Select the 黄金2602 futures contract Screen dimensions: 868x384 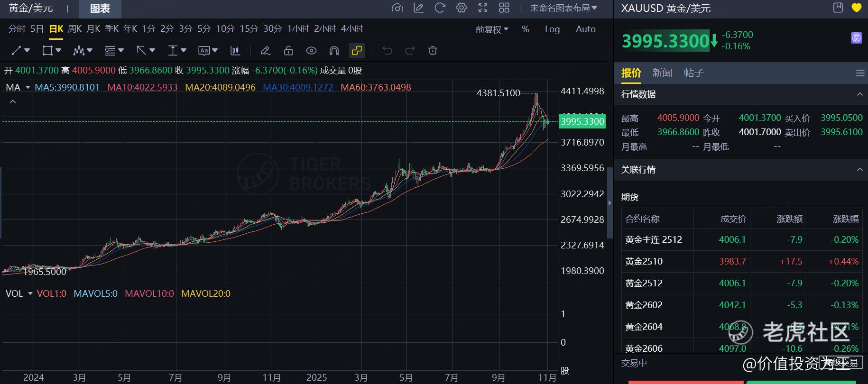tap(644, 305)
